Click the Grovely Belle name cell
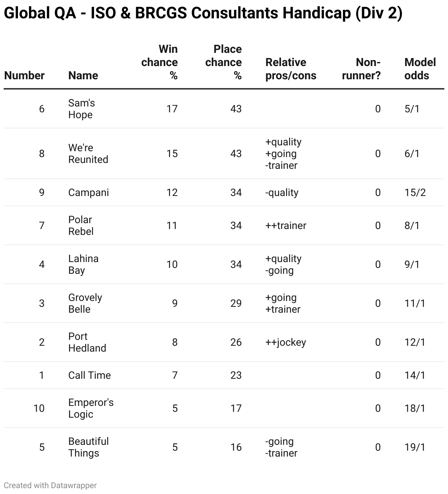Screen dimensions: 448x494 click(85, 303)
